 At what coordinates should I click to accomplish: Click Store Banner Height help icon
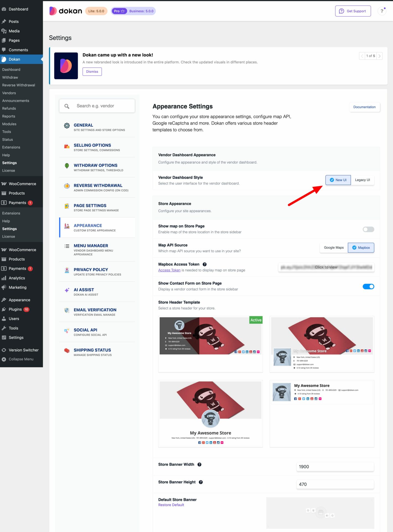click(201, 482)
